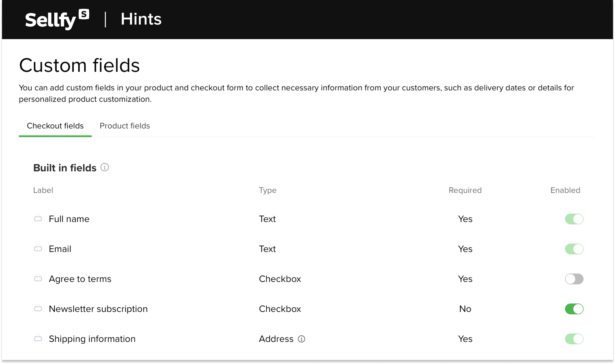Click the lock icon beside Full name
This screenshot has width=615, height=364.
click(38, 218)
